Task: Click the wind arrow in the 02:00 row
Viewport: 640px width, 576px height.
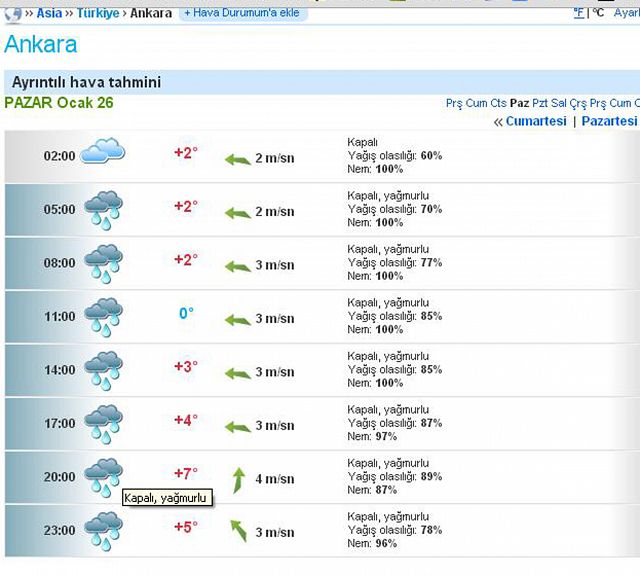Action: [237, 158]
